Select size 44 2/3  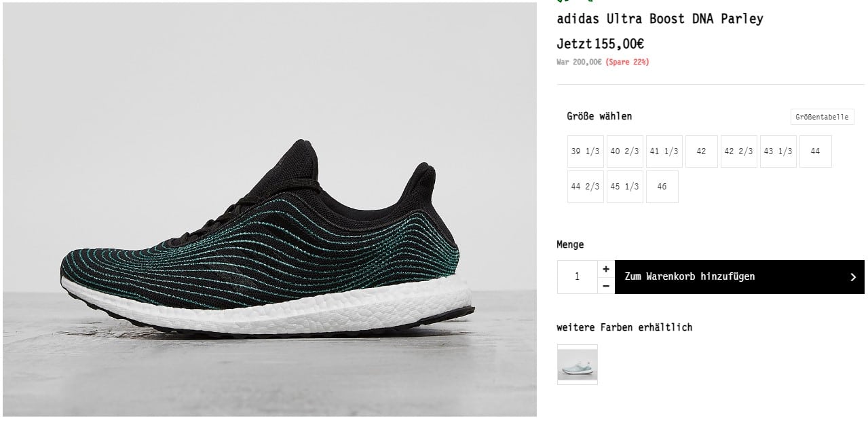pos(585,187)
